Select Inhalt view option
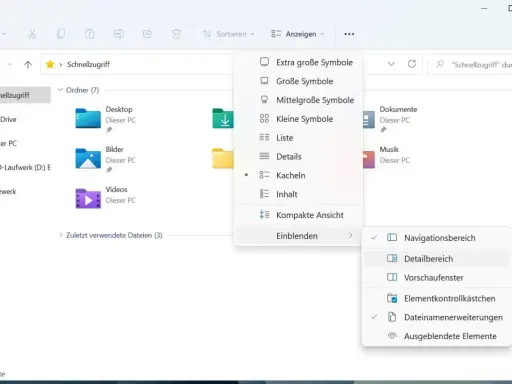Viewport: 512px width, 384px height. [299, 194]
